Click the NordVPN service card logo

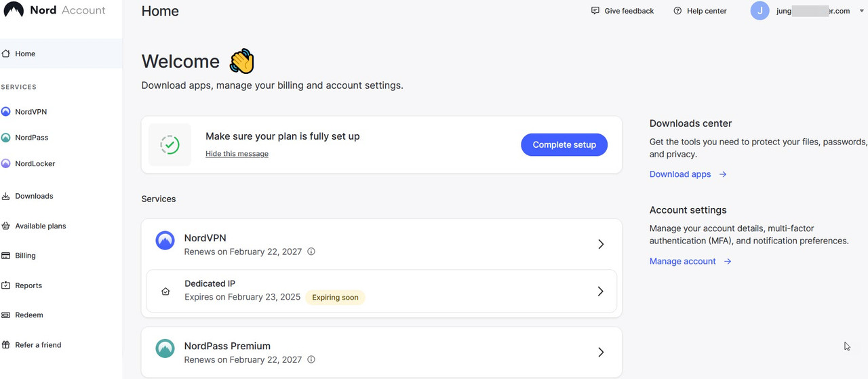click(165, 240)
